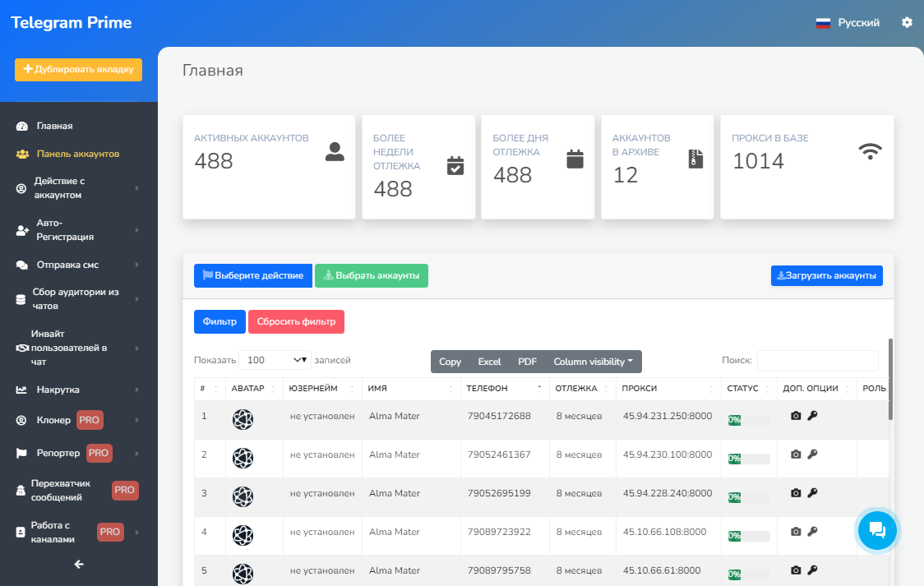Expand the Накрутка sidebar menu
Viewport: 924px width, 586px height.
click(79, 390)
